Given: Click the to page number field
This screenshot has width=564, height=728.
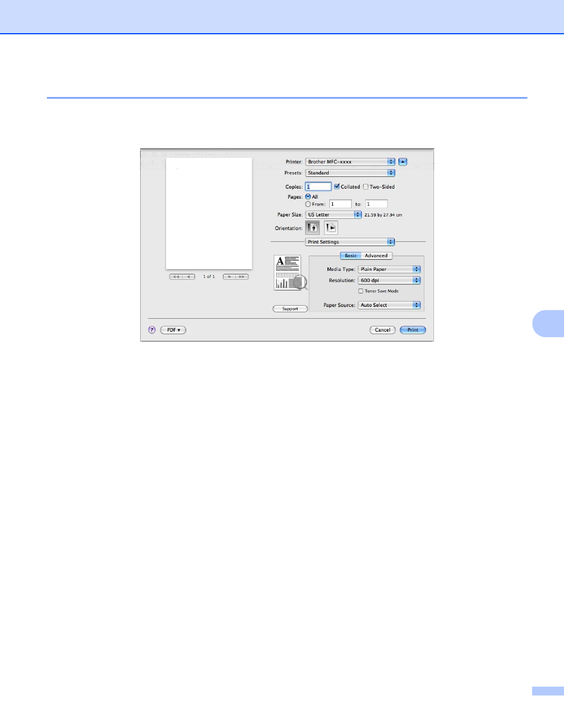Looking at the screenshot, I should pyautogui.click(x=376, y=204).
